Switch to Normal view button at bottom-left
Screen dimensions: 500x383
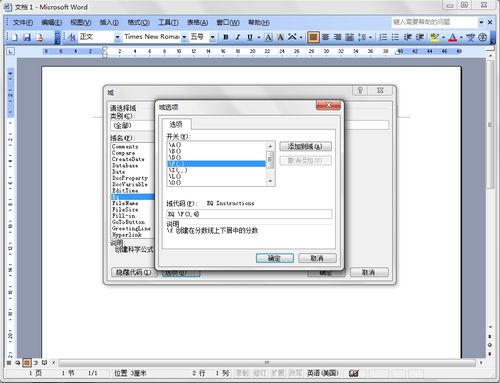[9, 363]
